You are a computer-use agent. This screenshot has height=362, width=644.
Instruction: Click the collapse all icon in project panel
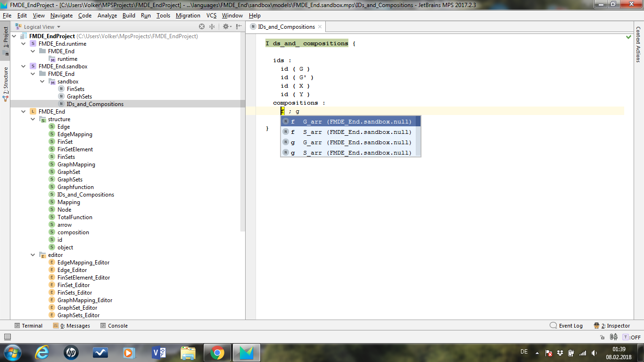[x=212, y=27]
